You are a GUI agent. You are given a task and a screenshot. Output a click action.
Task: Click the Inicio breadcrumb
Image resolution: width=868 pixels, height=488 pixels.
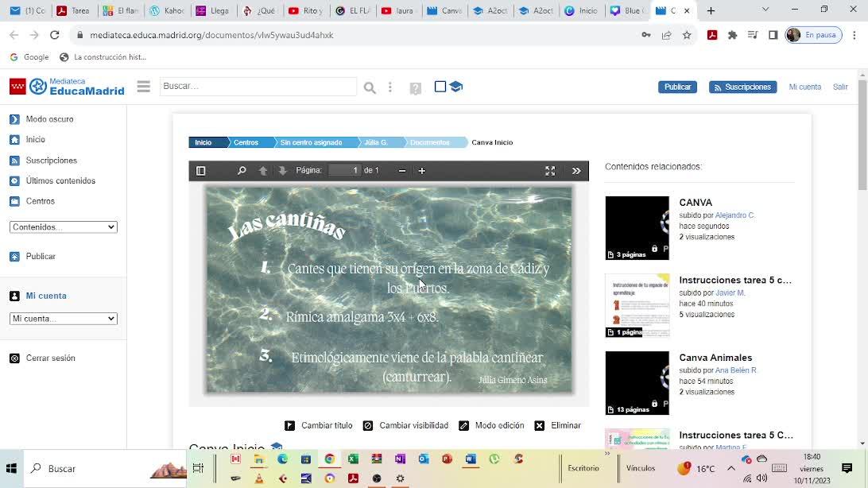point(203,142)
